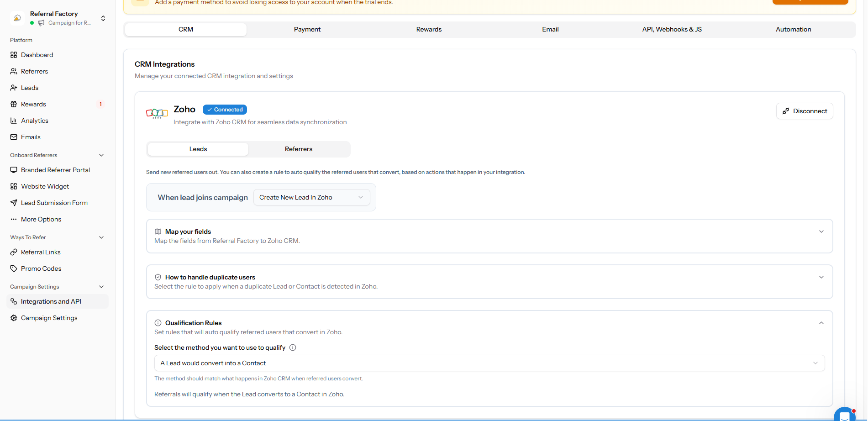Open Campaign Settings gear item
868x421 pixels.
pos(58,318)
